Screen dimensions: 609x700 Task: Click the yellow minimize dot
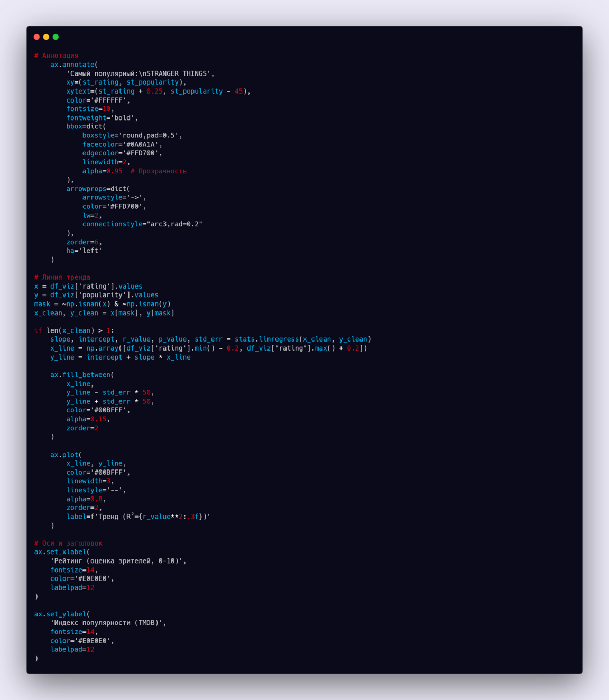point(46,37)
